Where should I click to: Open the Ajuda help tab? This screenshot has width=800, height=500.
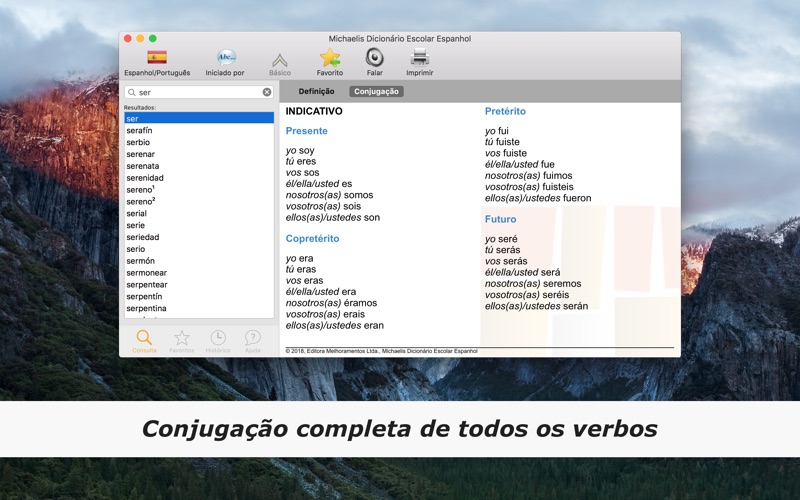[253, 341]
